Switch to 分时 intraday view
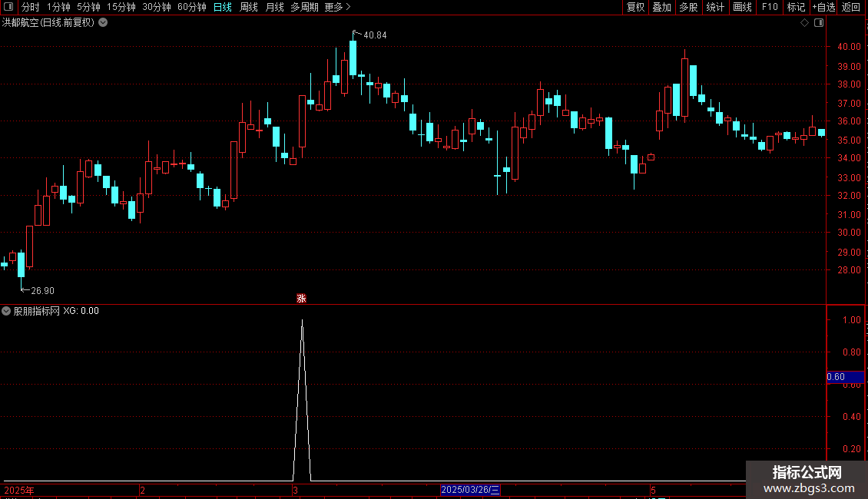 point(31,7)
